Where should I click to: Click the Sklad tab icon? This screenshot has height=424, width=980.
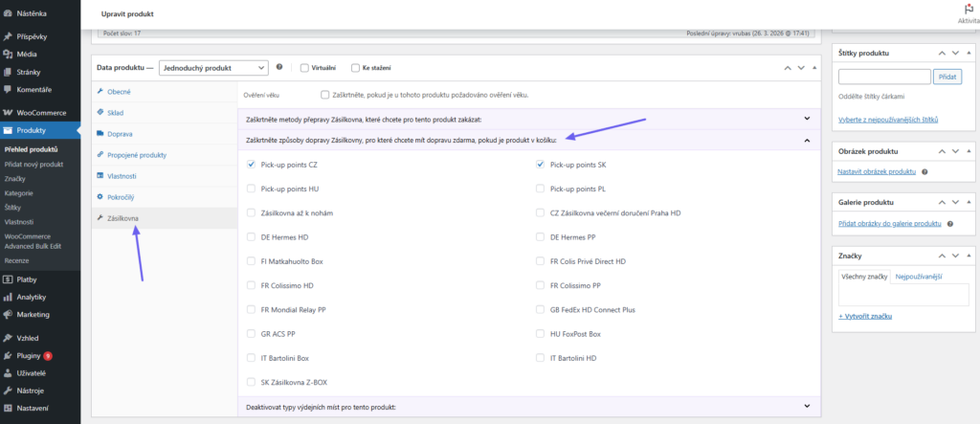tap(100, 113)
